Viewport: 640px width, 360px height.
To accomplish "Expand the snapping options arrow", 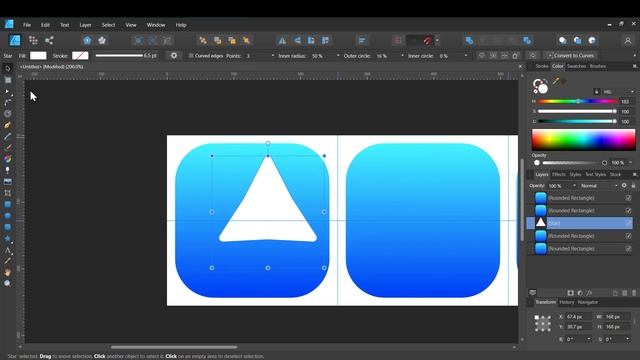I will (437, 40).
